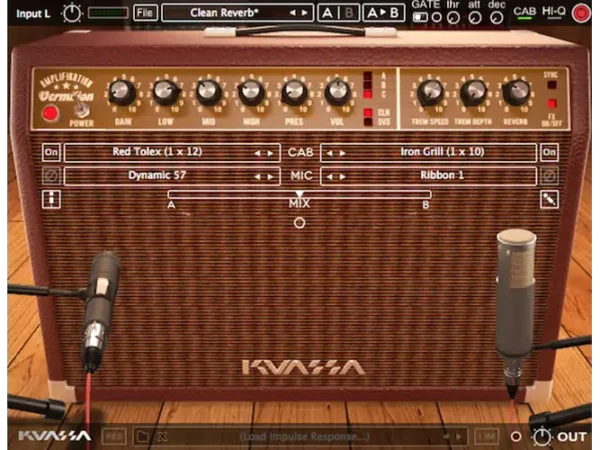Toggle Hi-Q quality mode
600x450 pixels.
point(554,12)
